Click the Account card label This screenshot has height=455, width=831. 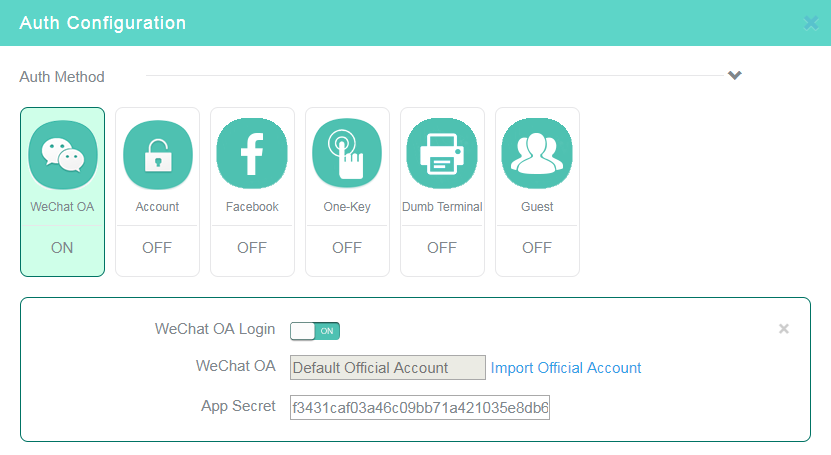[x=157, y=207]
